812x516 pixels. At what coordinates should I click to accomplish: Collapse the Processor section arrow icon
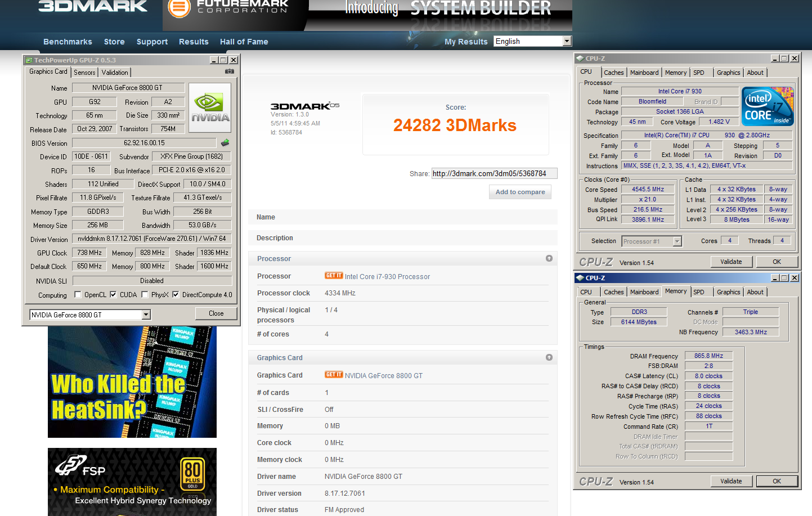coord(549,258)
